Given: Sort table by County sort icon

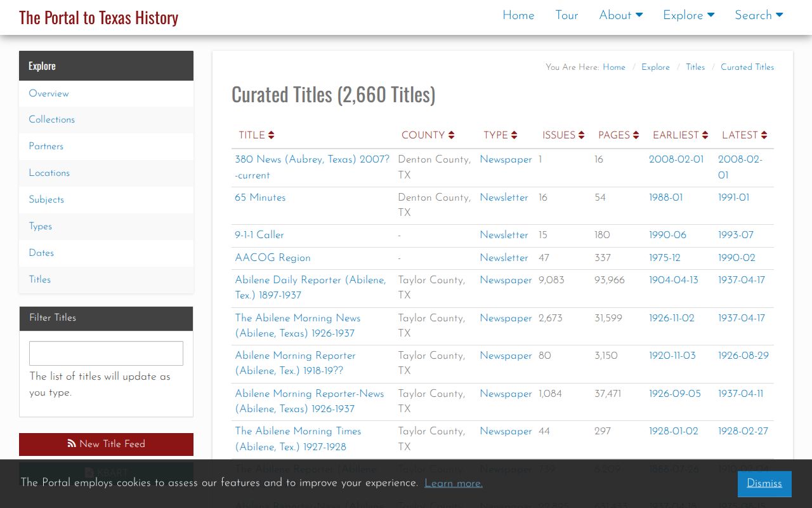Looking at the screenshot, I should point(451,135).
